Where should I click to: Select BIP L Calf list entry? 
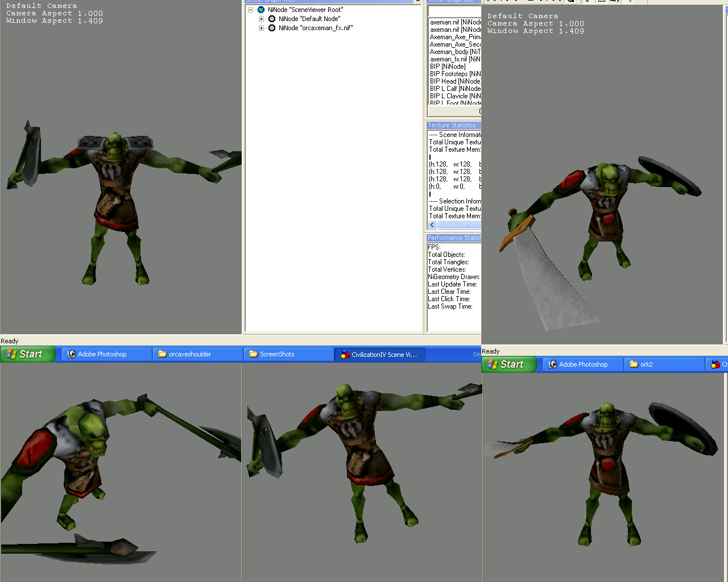[455, 89]
